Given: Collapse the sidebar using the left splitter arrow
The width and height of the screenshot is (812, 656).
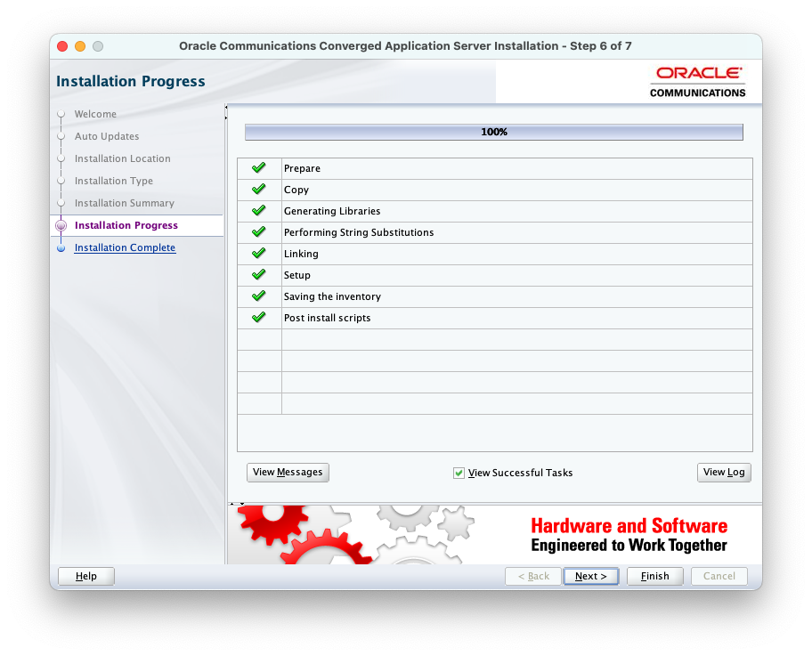Looking at the screenshot, I should (226, 107).
